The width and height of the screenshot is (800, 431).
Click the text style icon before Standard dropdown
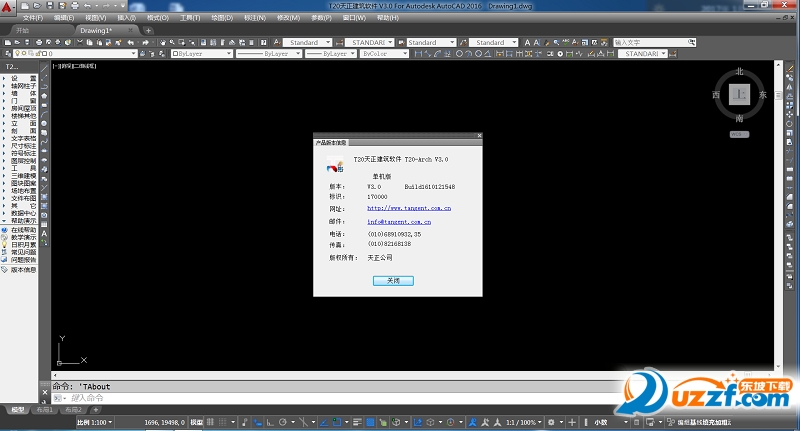(x=277, y=42)
